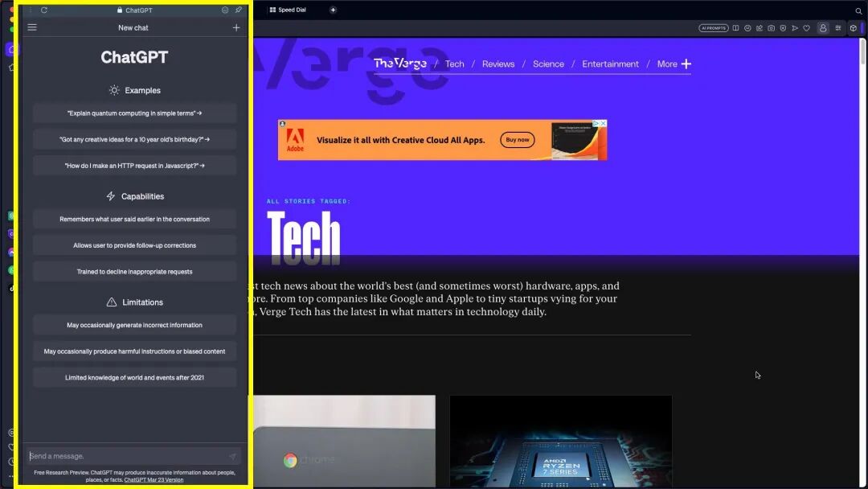Close the Adobe ad with X icon
Viewport: 868px width, 489px height.
coord(604,124)
